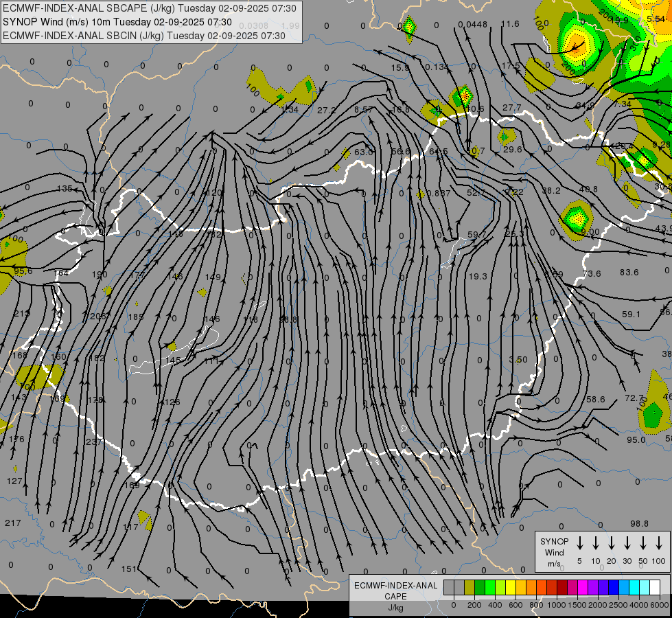The image size is (672, 618).
Task: Pick the olive 100-200 CAPE legend swatch
Action: 470,588
